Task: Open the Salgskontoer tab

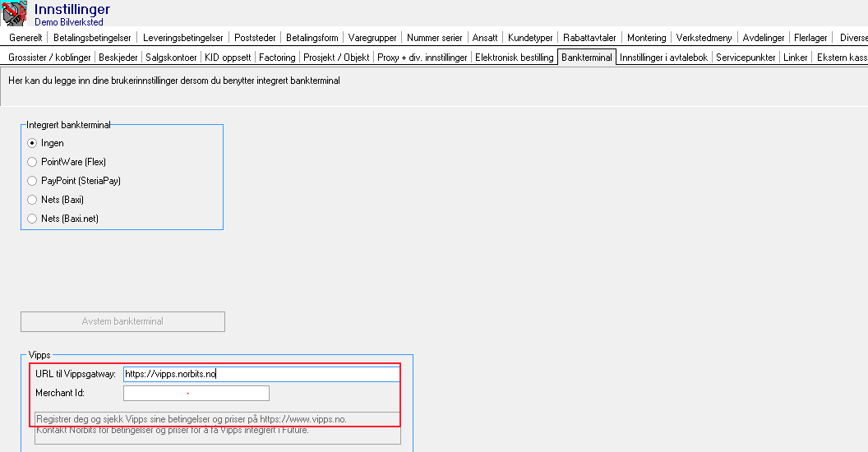Action: (171, 58)
